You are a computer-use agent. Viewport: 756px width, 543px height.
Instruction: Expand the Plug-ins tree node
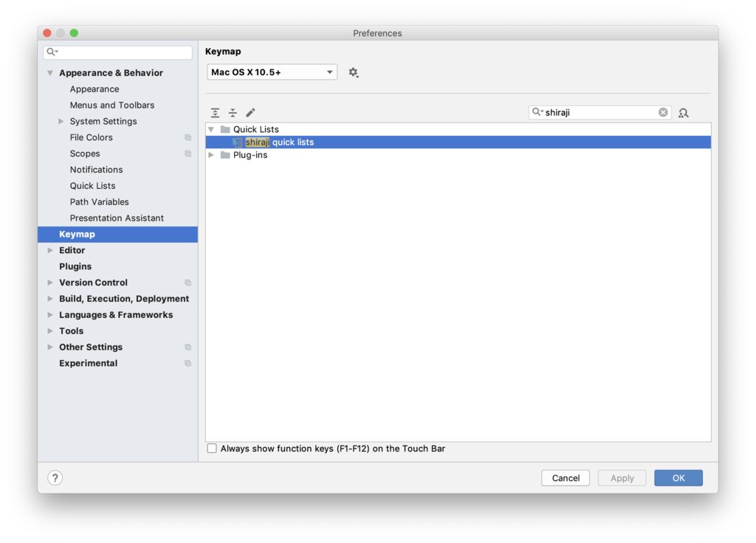211,155
